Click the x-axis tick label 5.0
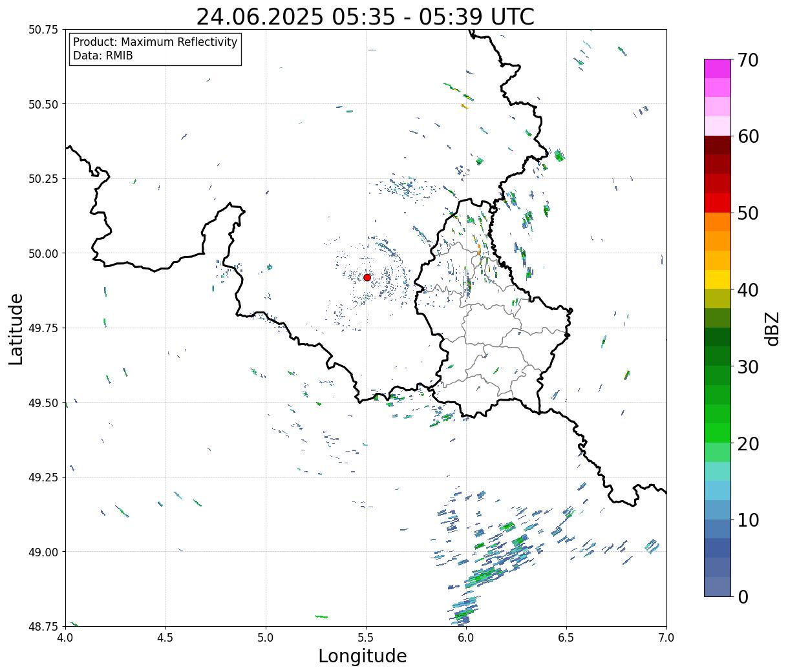 click(266, 637)
